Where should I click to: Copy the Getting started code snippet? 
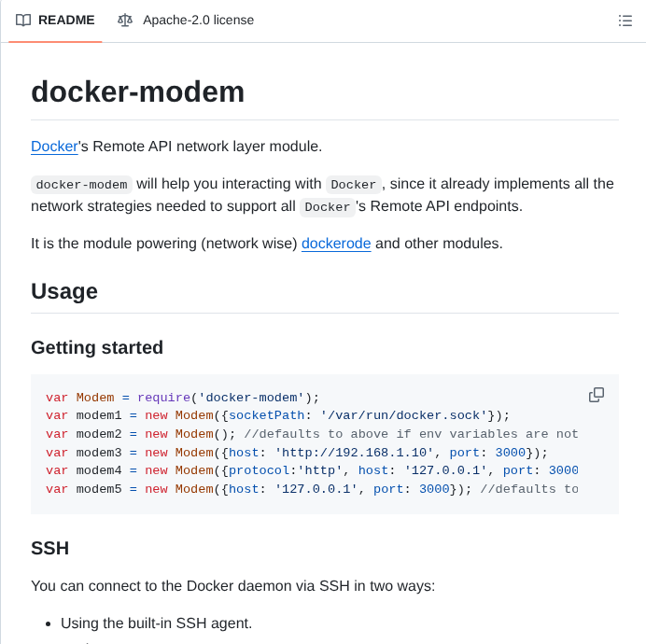[597, 395]
